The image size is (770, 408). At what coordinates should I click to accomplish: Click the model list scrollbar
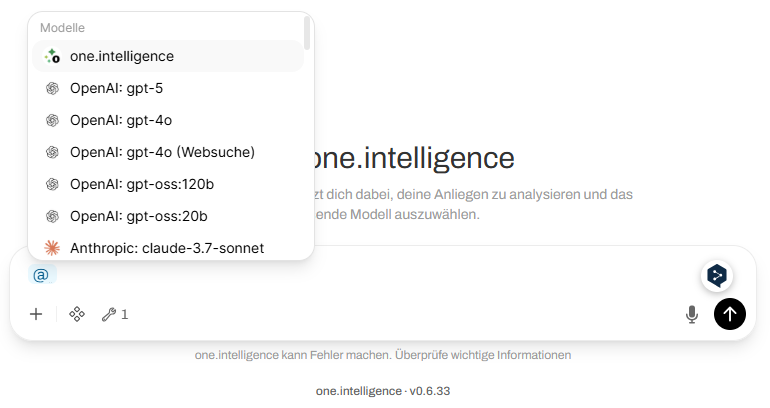[307, 32]
